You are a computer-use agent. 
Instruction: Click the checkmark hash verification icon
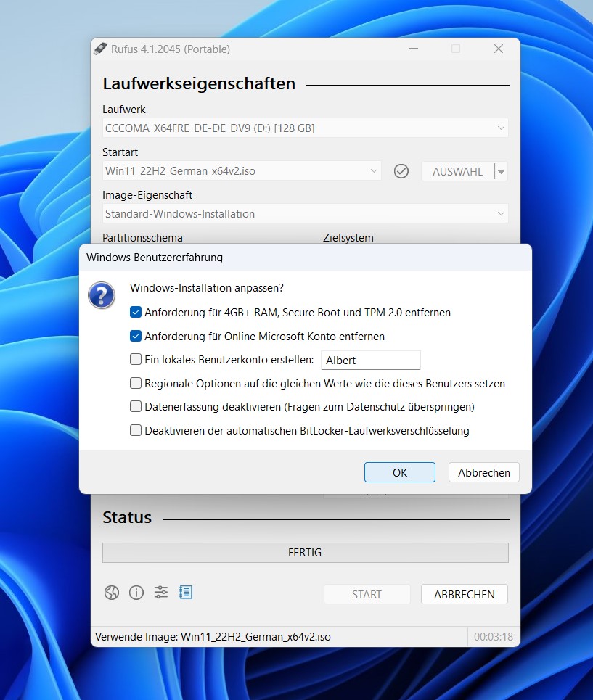click(x=401, y=171)
